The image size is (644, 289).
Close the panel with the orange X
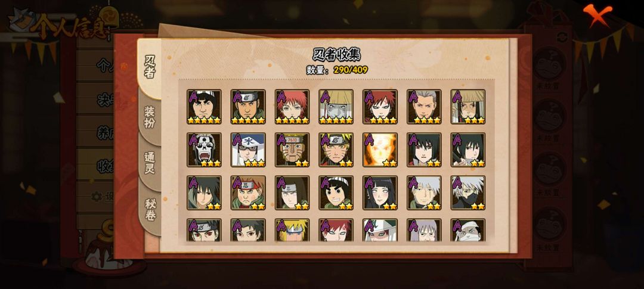coord(597,14)
